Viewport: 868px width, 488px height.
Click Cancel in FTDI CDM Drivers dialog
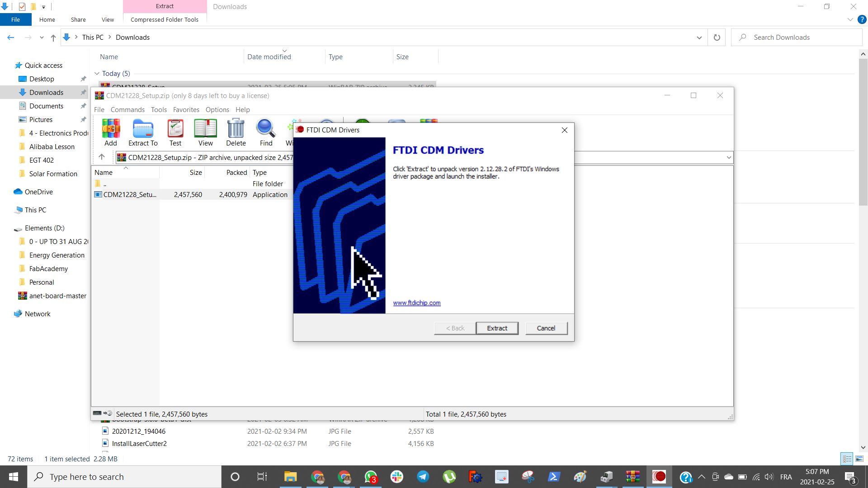point(546,328)
